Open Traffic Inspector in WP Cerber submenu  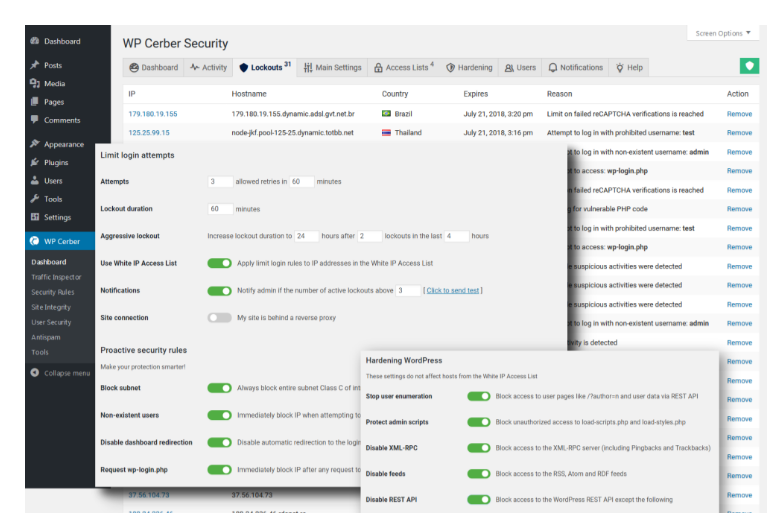[x=56, y=277]
